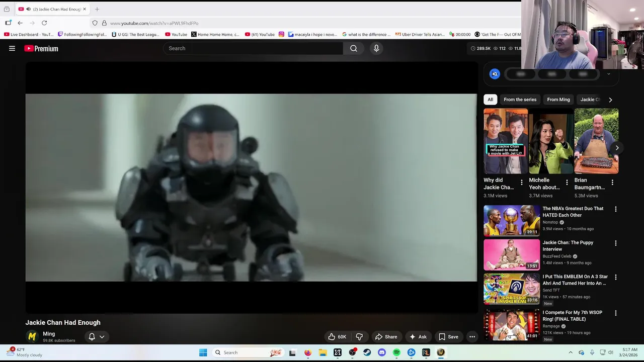Viewport: 644px width, 362px height.
Task: Select the 'From the series' chip
Action: point(520,100)
